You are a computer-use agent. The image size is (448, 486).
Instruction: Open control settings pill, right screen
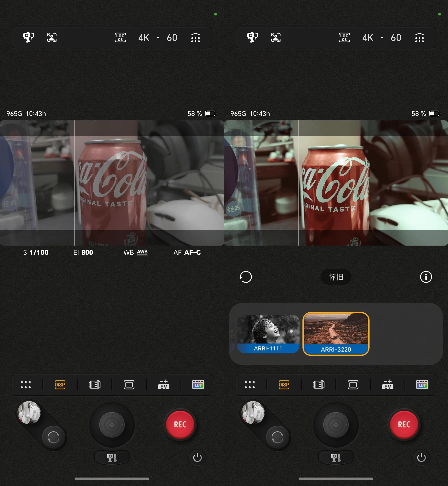(336, 457)
